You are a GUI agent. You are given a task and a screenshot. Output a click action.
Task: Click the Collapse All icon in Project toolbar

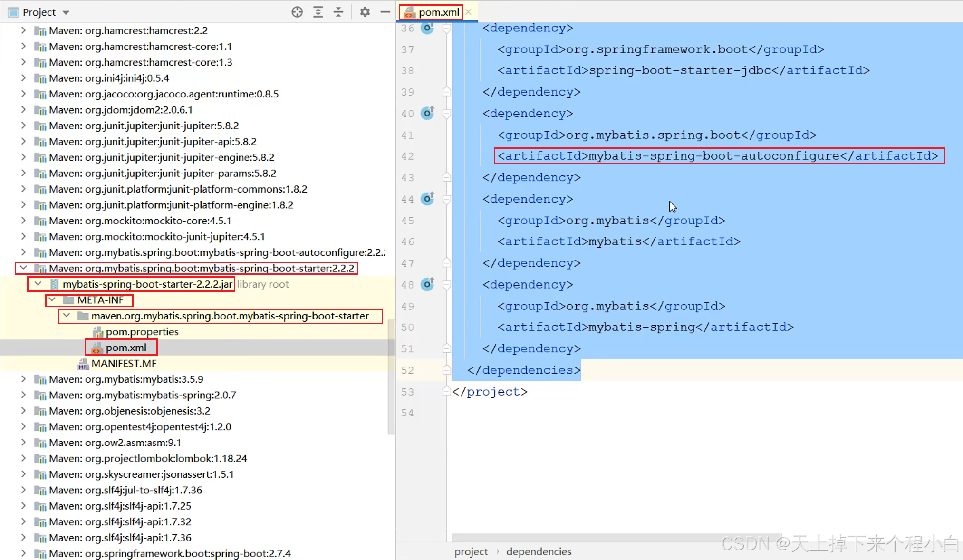(x=338, y=12)
